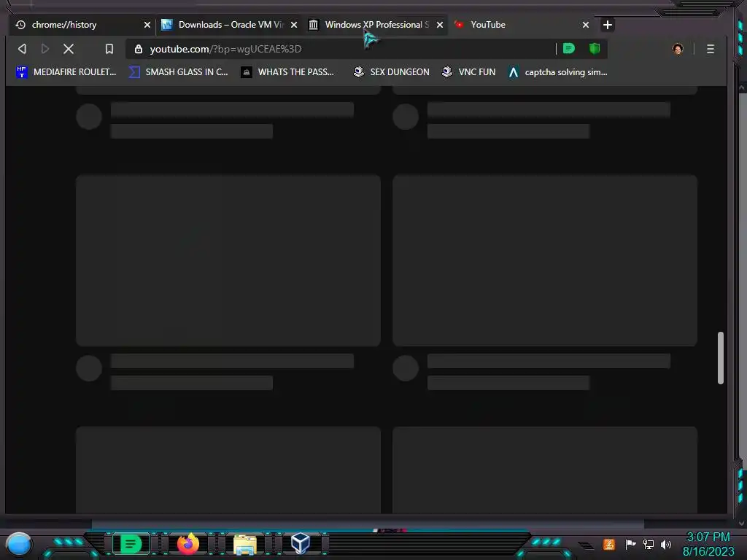Open a new tab with plus button

[x=608, y=25]
